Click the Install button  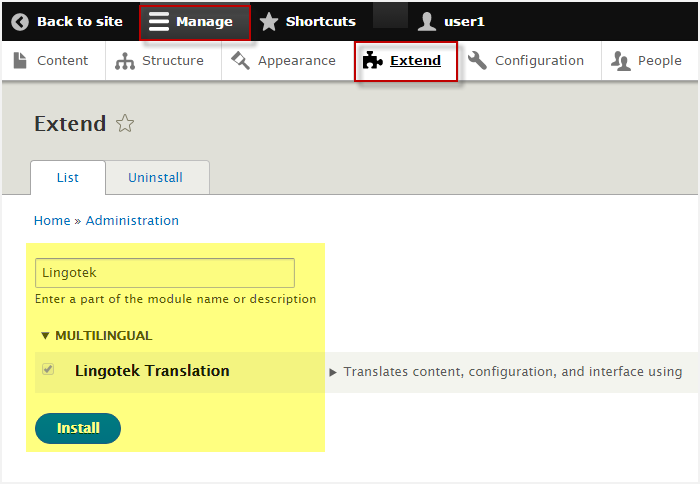tap(78, 428)
